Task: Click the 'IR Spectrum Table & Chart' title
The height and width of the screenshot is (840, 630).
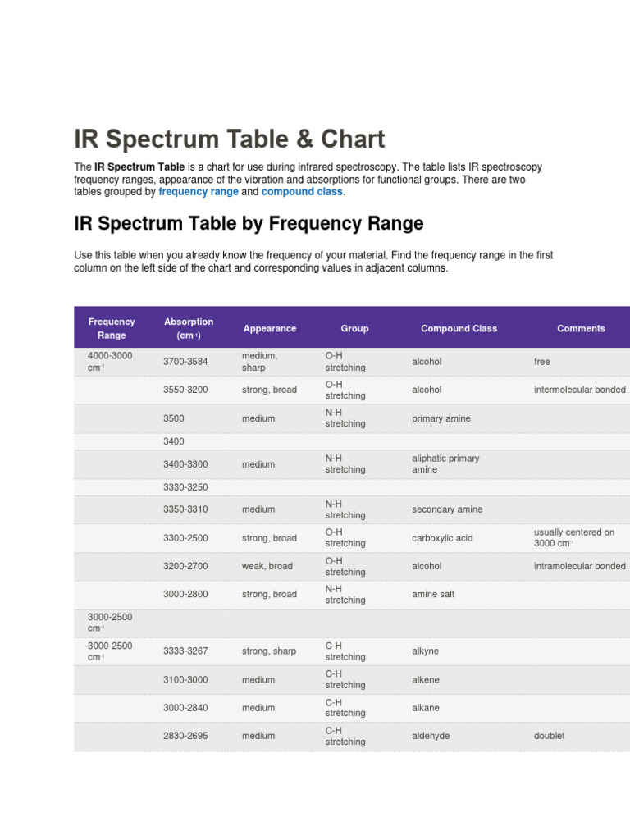Action: [x=230, y=139]
